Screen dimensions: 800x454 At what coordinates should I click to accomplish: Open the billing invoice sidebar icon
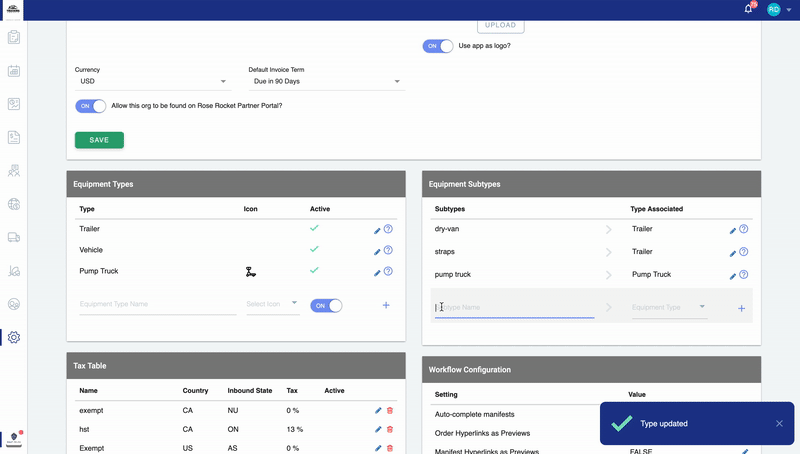point(14,137)
